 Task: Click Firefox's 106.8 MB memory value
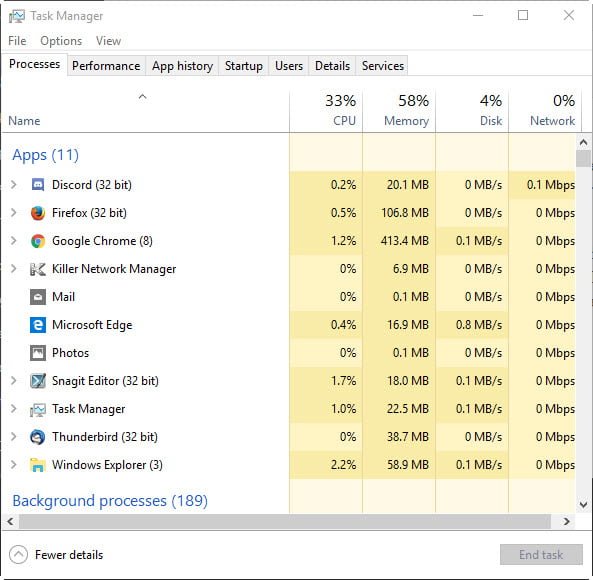pyautogui.click(x=405, y=213)
